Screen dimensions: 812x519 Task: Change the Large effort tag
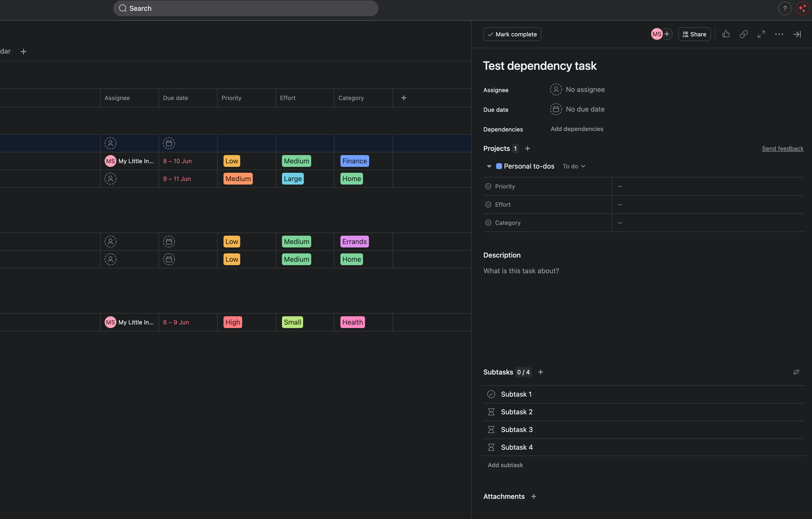pyautogui.click(x=292, y=178)
